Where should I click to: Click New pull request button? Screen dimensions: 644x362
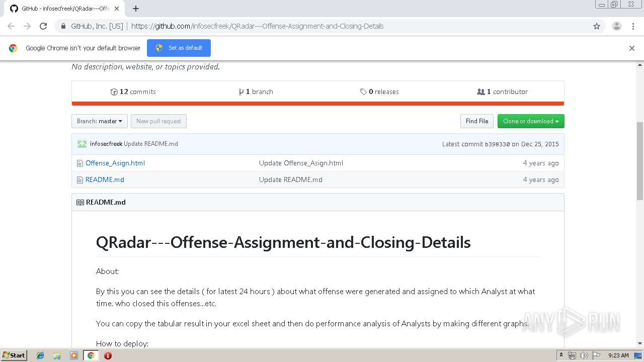pyautogui.click(x=158, y=121)
